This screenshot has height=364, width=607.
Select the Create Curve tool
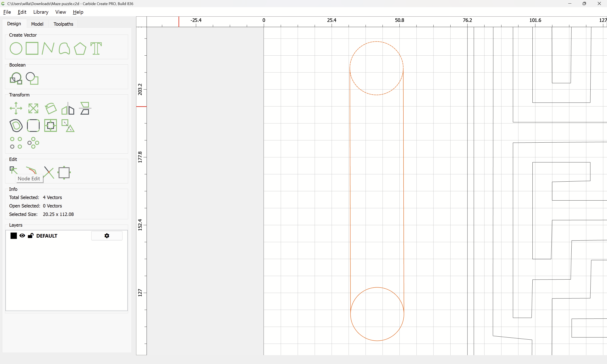point(64,48)
